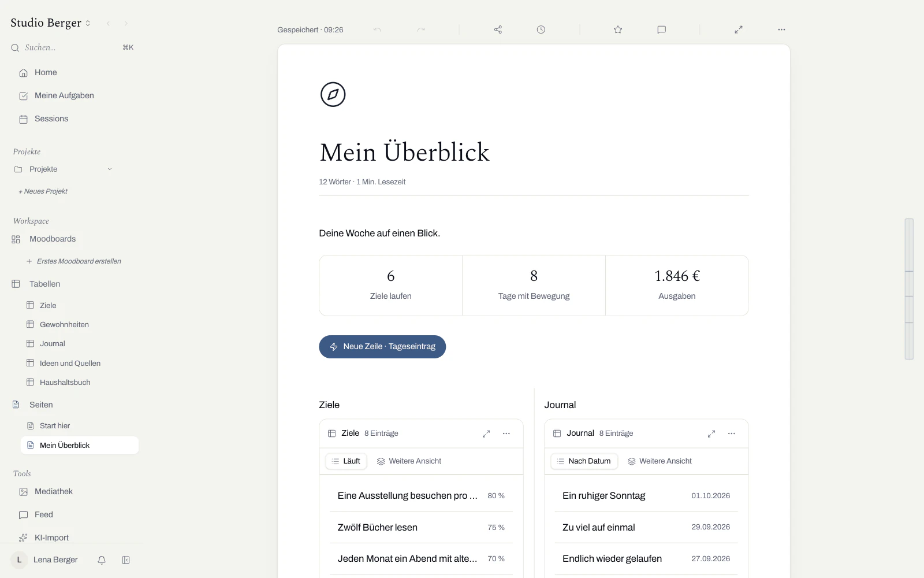This screenshot has width=924, height=578.
Task: Add Weitere Ansicht in Journal widget
Action: pyautogui.click(x=660, y=461)
